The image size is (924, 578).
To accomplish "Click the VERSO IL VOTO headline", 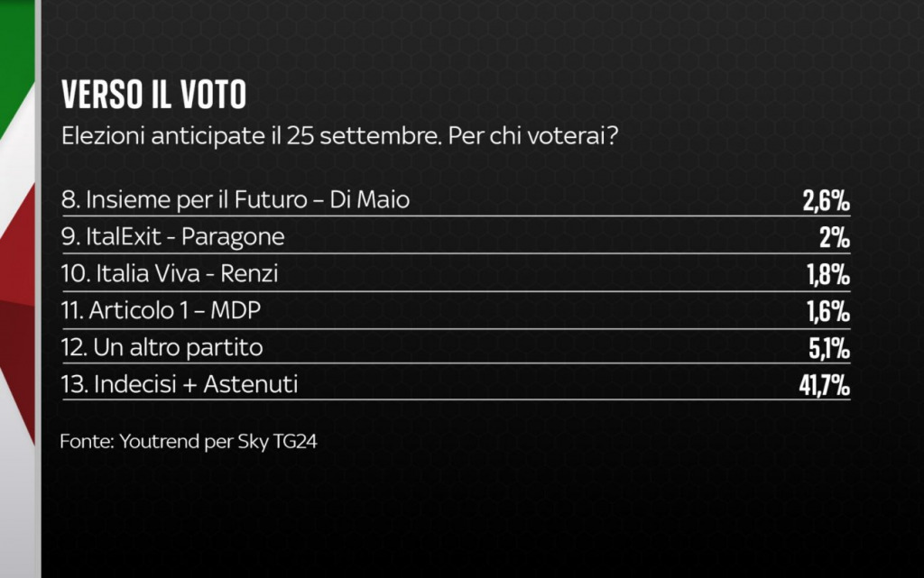I will click(x=153, y=95).
